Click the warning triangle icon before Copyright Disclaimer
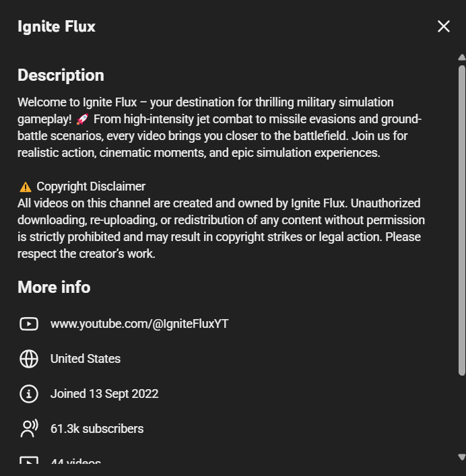 click(26, 186)
